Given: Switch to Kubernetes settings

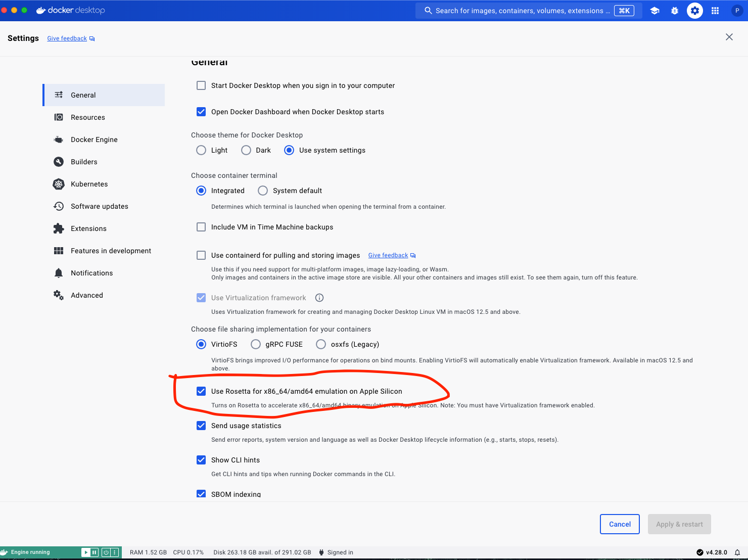Looking at the screenshot, I should click(104, 184).
